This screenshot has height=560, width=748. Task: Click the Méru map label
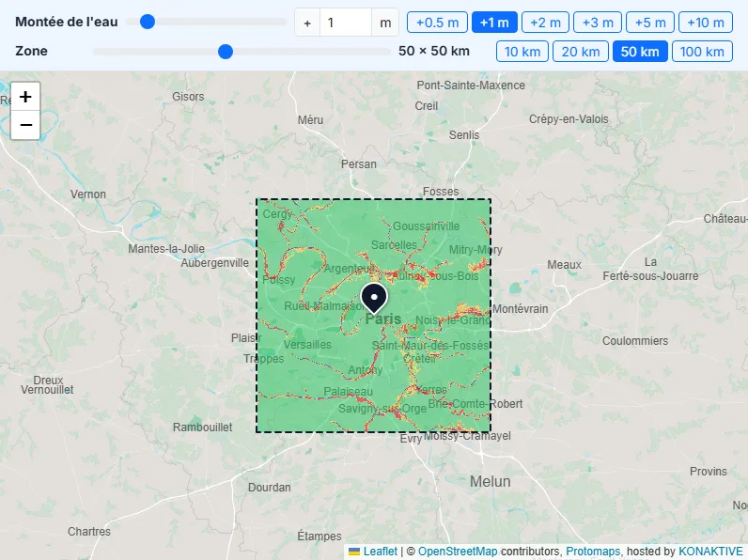(310, 119)
